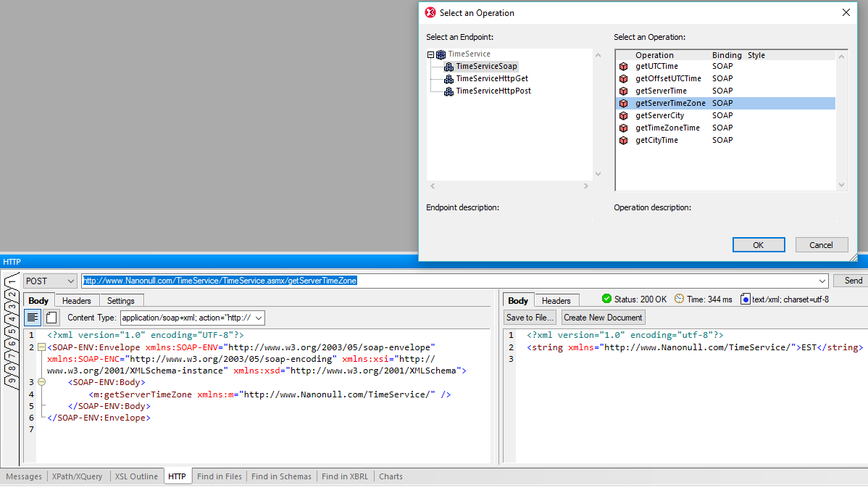
Task: Click the blank document icon next to text view
Action: point(49,317)
